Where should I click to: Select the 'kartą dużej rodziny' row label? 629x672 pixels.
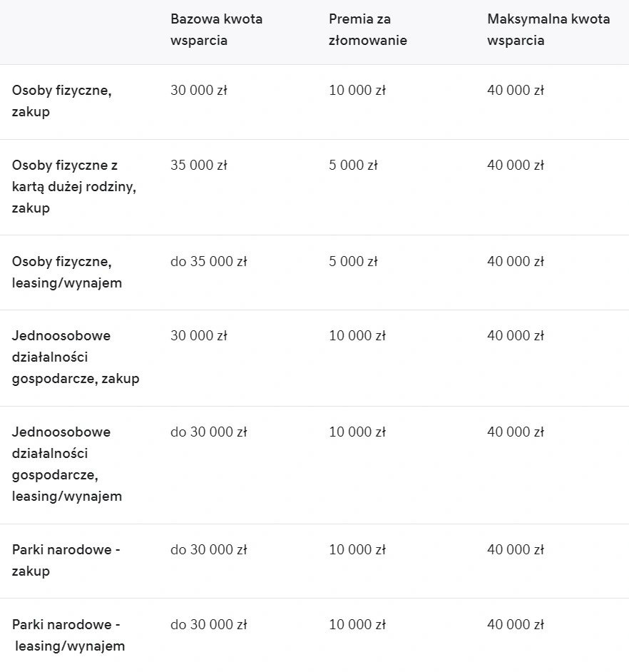tap(74, 187)
